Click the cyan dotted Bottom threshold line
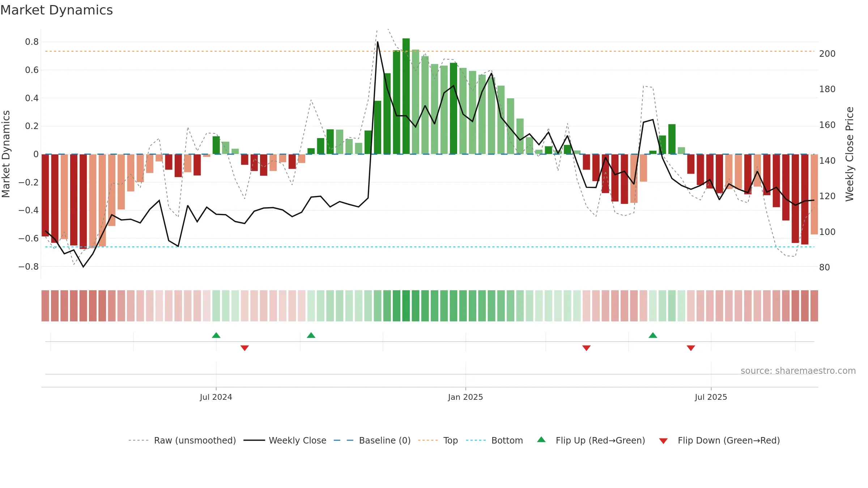 pos(430,247)
